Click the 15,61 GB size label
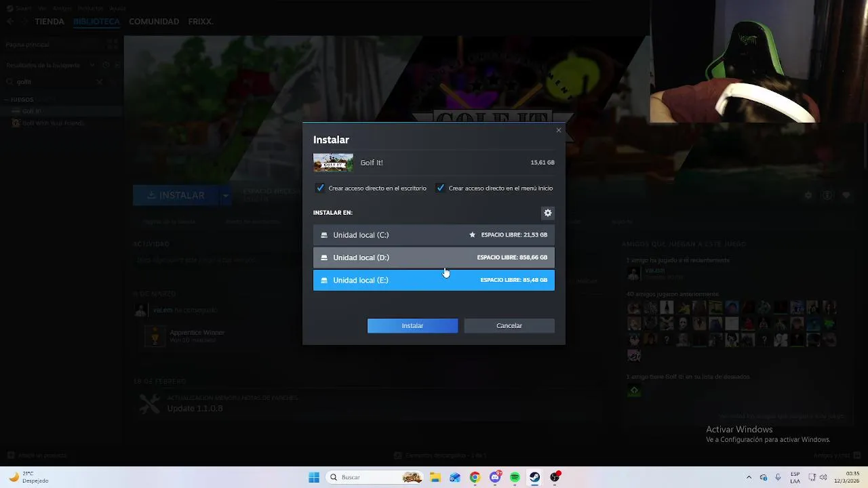 [542, 163]
